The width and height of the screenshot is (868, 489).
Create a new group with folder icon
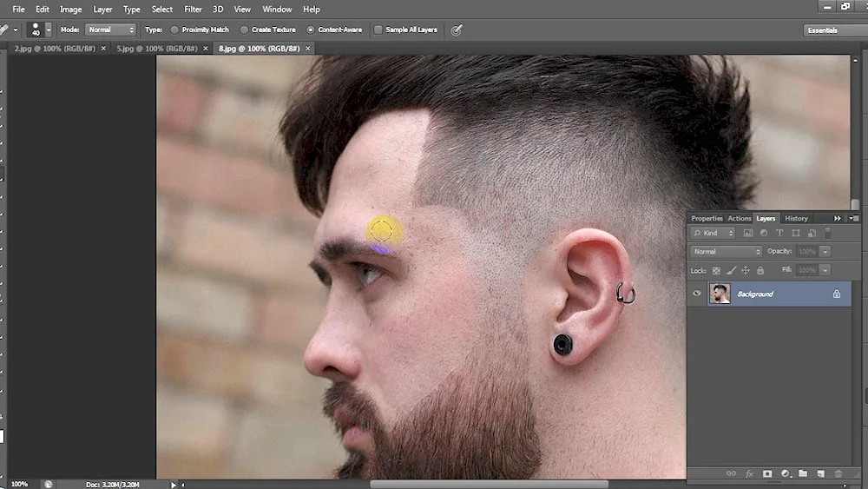pyautogui.click(x=803, y=473)
